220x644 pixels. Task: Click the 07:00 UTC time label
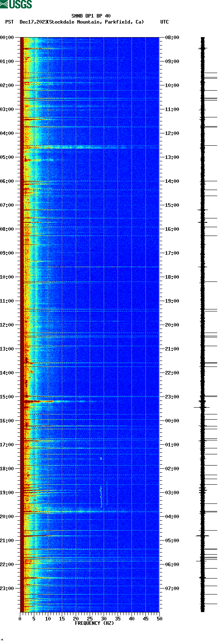tap(172, 589)
